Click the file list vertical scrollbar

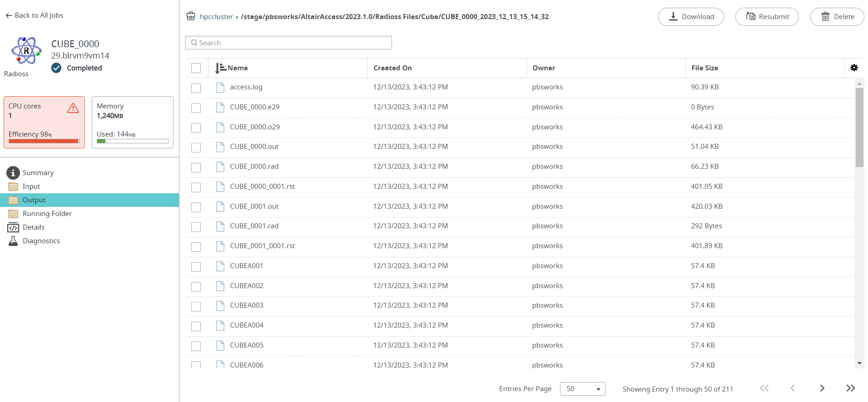click(859, 127)
